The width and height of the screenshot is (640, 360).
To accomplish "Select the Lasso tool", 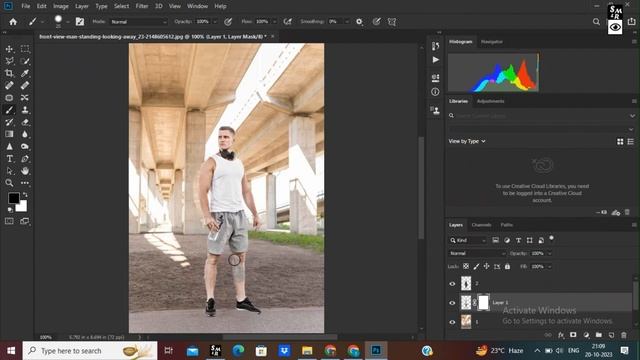I will [x=9, y=61].
